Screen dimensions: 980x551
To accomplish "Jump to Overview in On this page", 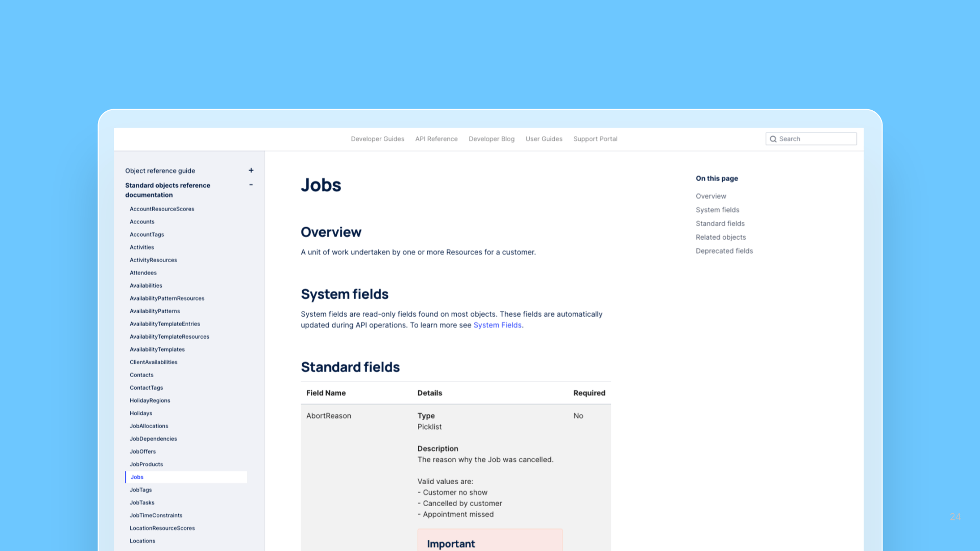I will [x=710, y=196].
